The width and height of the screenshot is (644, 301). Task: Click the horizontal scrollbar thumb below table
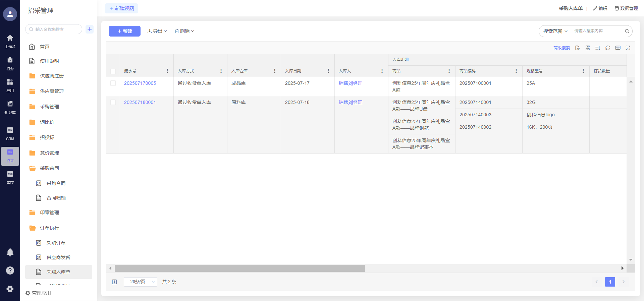pos(239,268)
